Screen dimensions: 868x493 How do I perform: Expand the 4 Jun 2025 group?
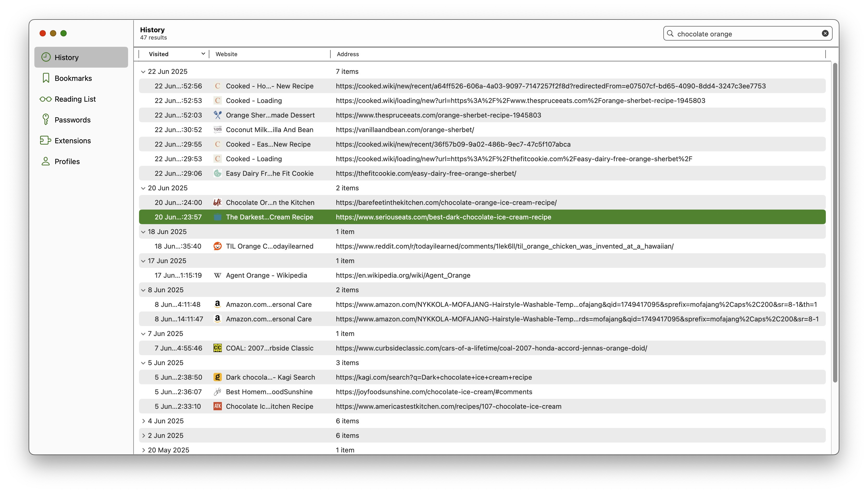pos(144,421)
